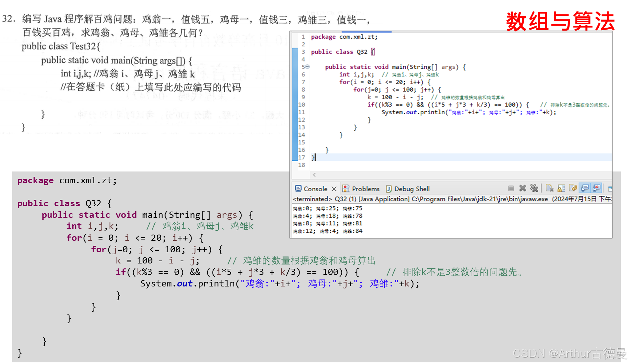Click the red '数组与算法' title
Viewport: 629px width, 364px height.
(560, 22)
